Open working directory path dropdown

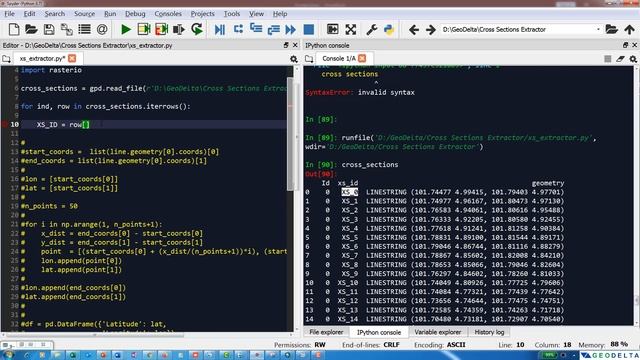point(598,29)
